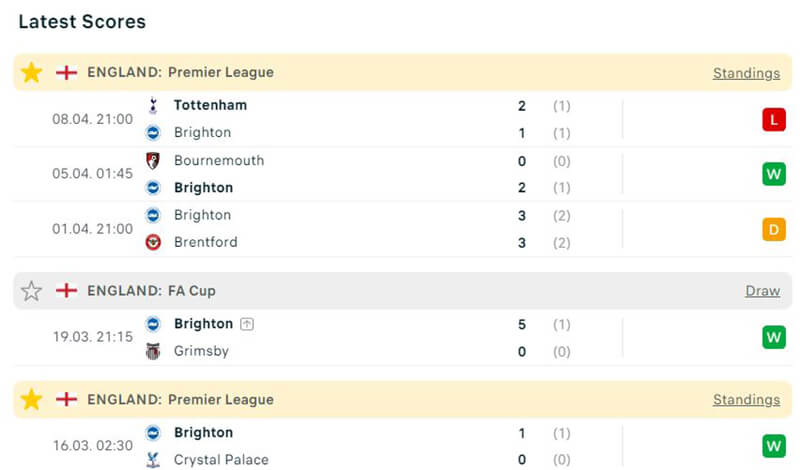The image size is (800, 470).
Task: Click the Crystal Palace club crest
Action: click(x=153, y=460)
